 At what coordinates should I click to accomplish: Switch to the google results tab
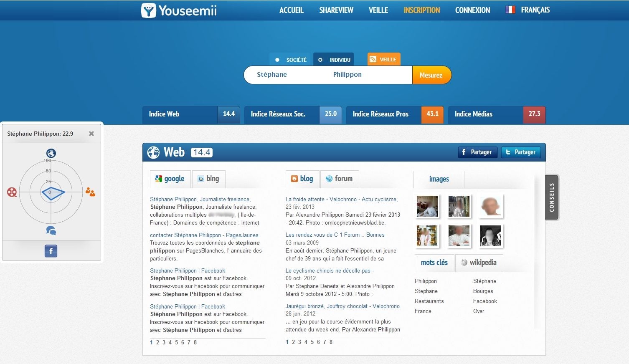tap(170, 179)
